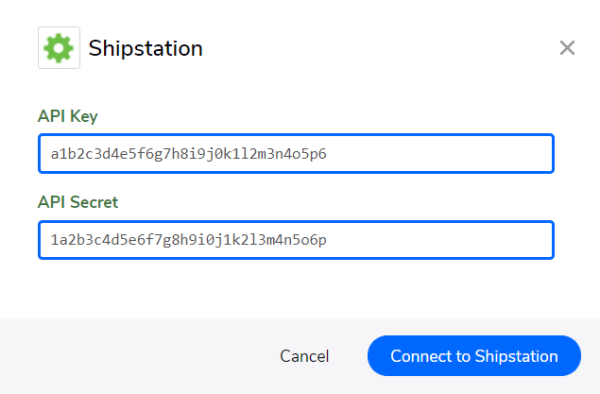Select the integration logo box beside Shipstation

tap(59, 48)
